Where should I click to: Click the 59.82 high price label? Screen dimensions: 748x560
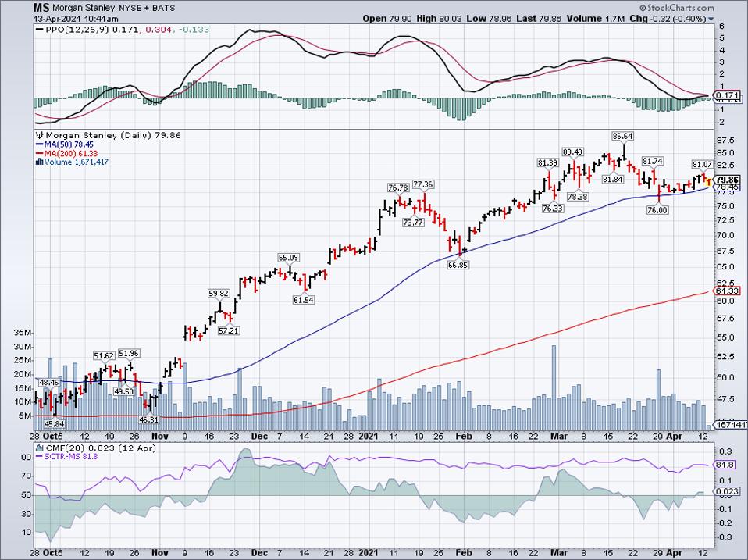pos(219,294)
